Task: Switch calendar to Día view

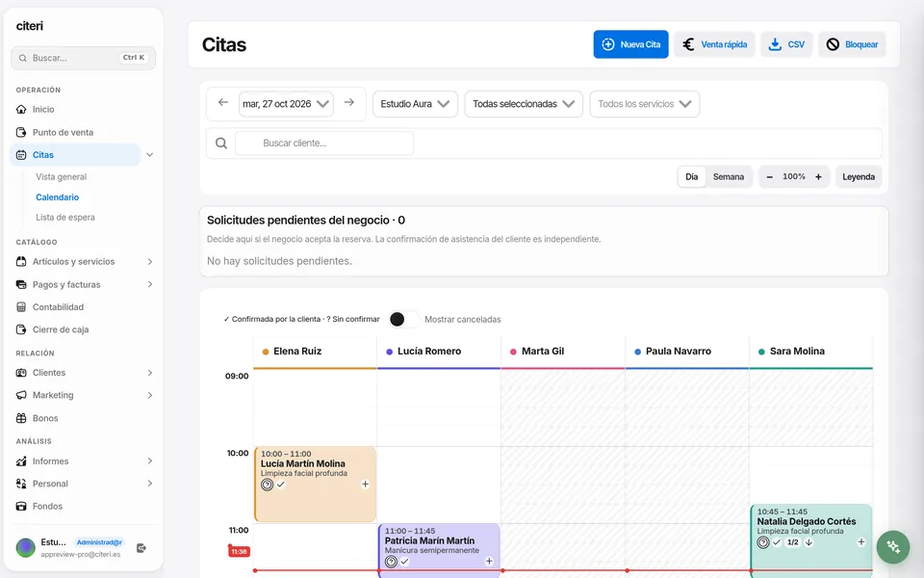Action: pyautogui.click(x=692, y=177)
